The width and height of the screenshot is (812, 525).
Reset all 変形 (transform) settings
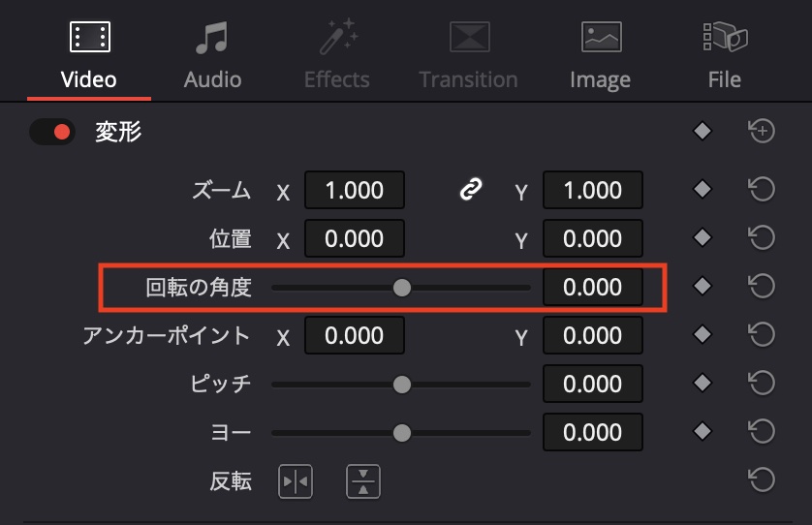pyautogui.click(x=763, y=131)
